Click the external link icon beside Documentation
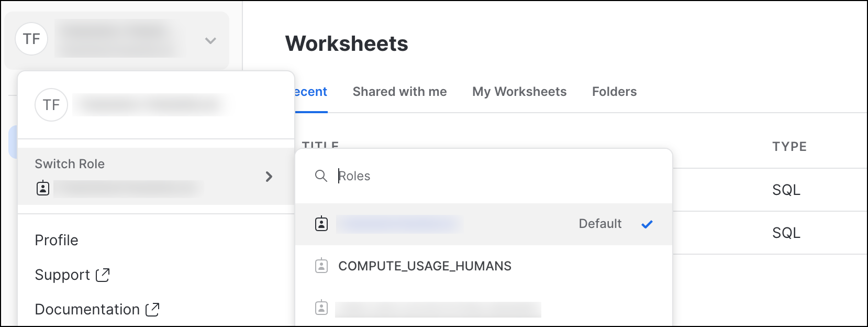 tap(152, 309)
